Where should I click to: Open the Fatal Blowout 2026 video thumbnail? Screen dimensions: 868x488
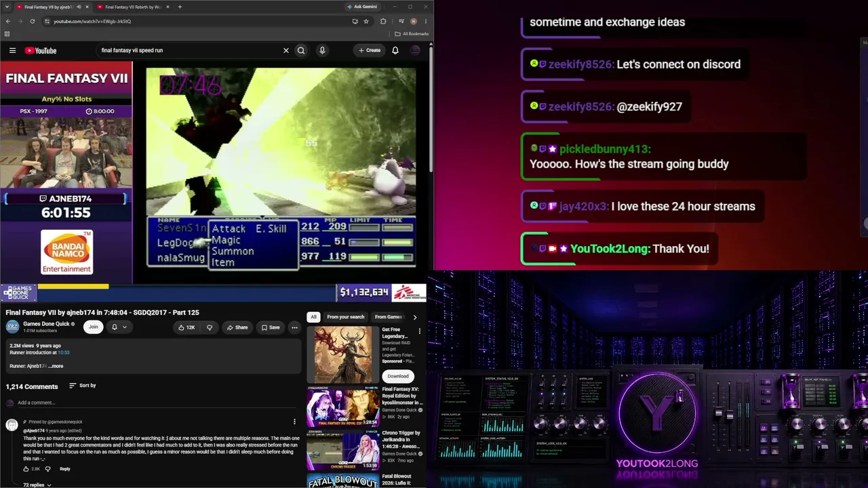click(x=342, y=481)
